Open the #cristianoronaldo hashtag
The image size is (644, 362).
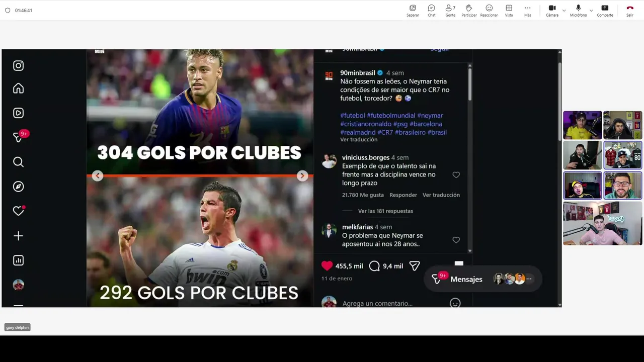click(366, 124)
